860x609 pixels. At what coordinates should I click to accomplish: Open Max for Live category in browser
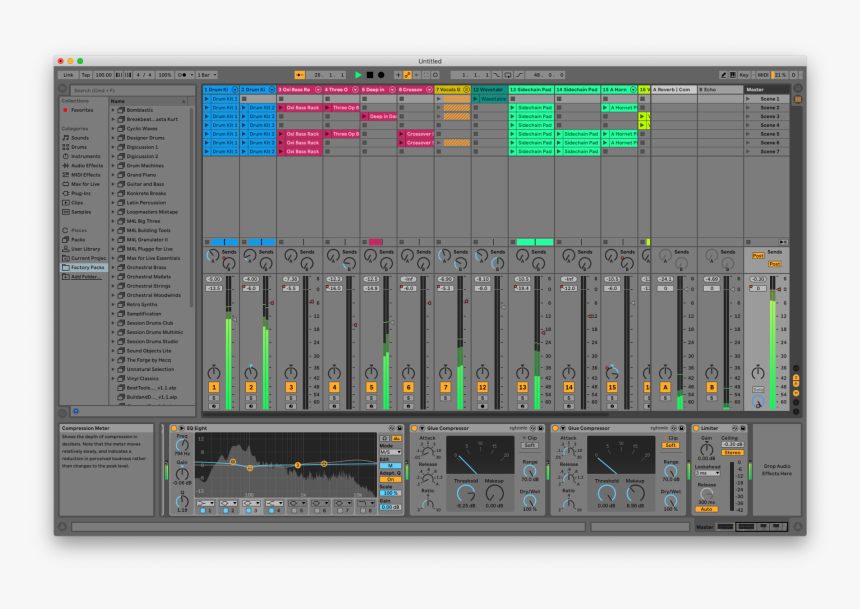click(x=85, y=184)
